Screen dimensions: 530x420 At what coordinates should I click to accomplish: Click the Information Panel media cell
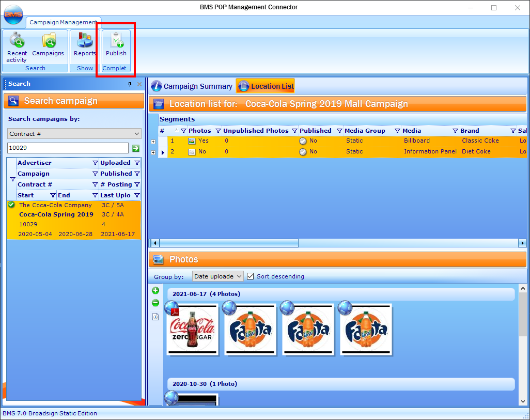(x=430, y=152)
